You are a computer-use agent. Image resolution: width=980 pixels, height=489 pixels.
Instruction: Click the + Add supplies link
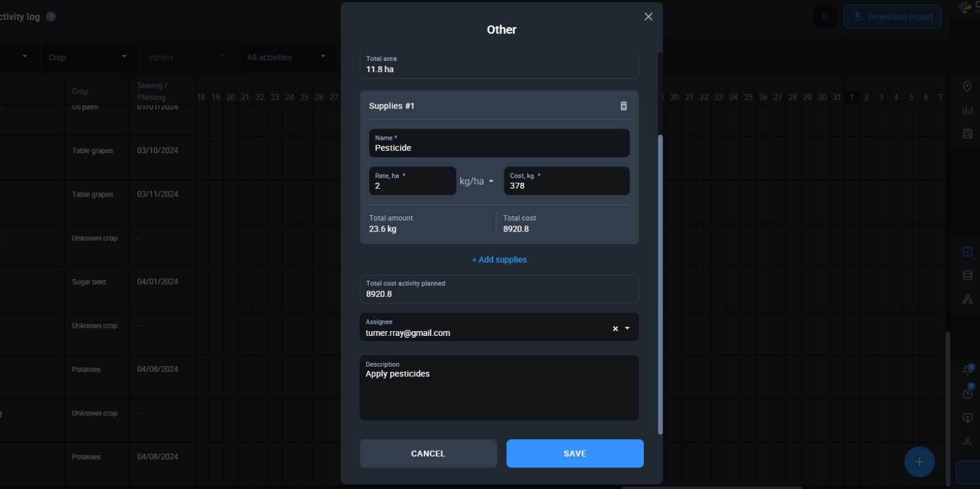coord(499,259)
